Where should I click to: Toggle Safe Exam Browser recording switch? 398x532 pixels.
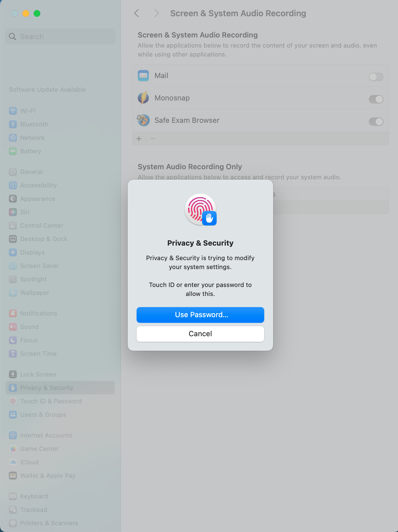pyautogui.click(x=376, y=122)
